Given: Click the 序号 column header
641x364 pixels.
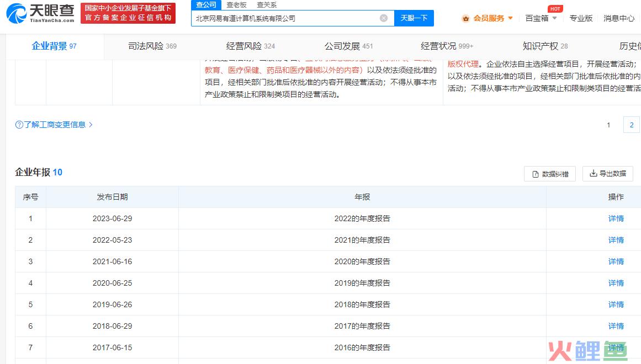Looking at the screenshot, I should point(31,197).
